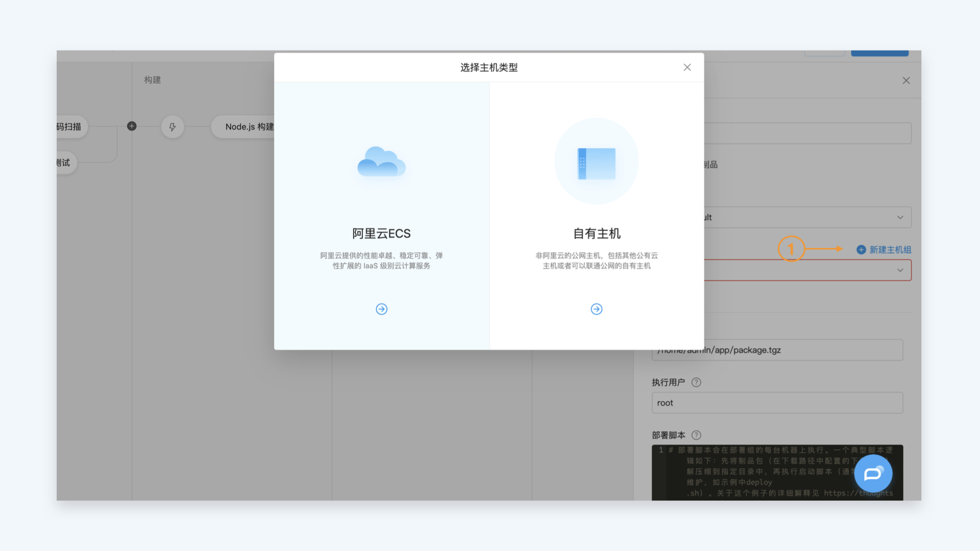Open the chat support bubble
980x551 pixels.
[x=873, y=474]
